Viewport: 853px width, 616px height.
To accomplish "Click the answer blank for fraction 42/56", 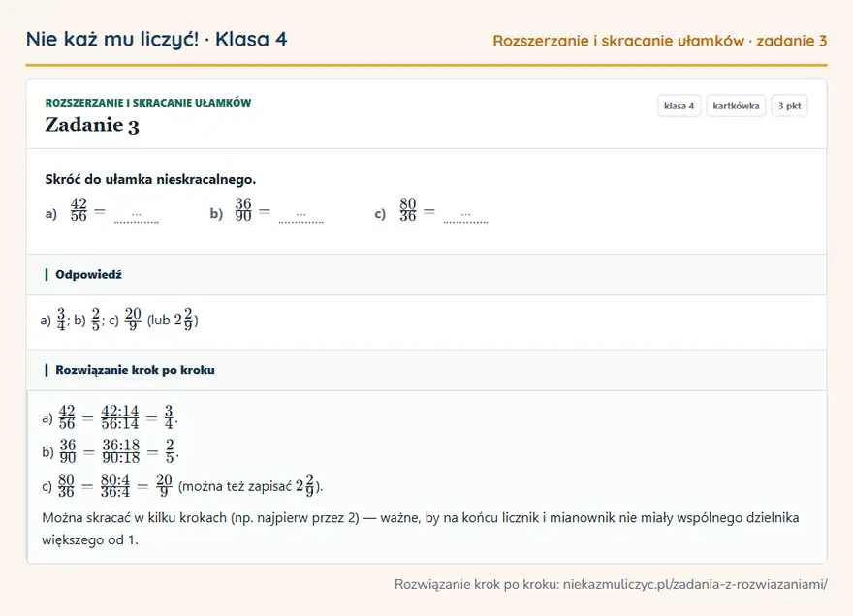I will point(137,216).
